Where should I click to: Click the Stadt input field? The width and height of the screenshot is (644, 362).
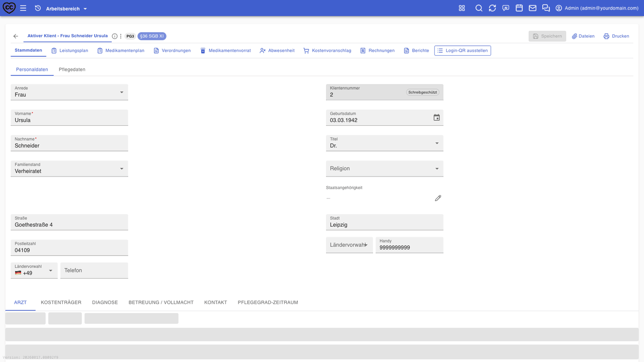coord(384,222)
